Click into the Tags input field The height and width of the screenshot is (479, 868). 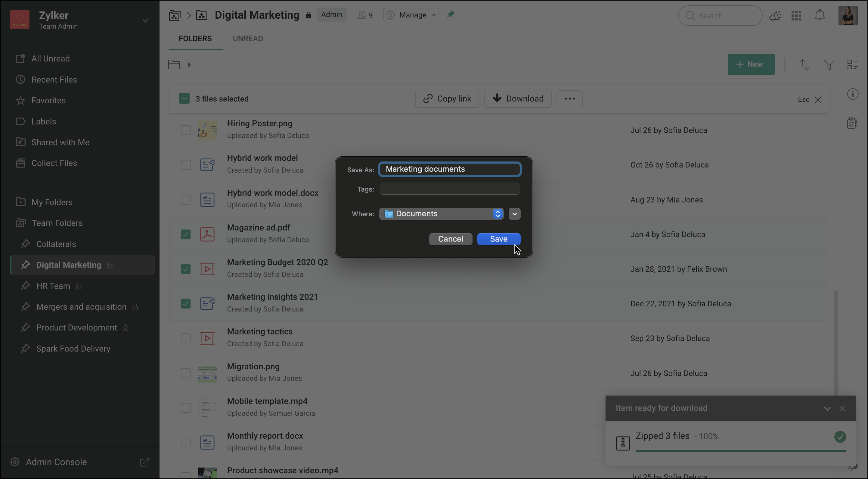point(450,189)
